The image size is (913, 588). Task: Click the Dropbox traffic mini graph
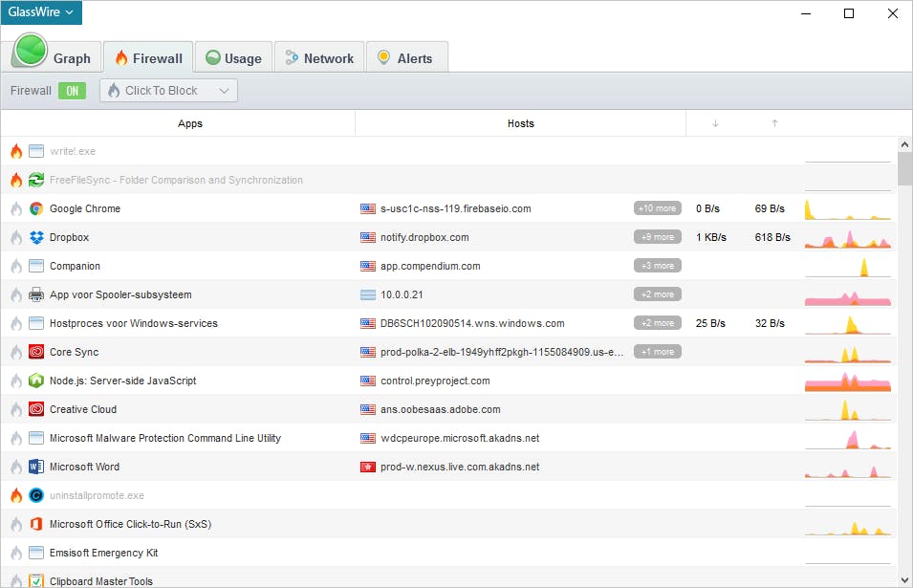pyautogui.click(x=848, y=237)
